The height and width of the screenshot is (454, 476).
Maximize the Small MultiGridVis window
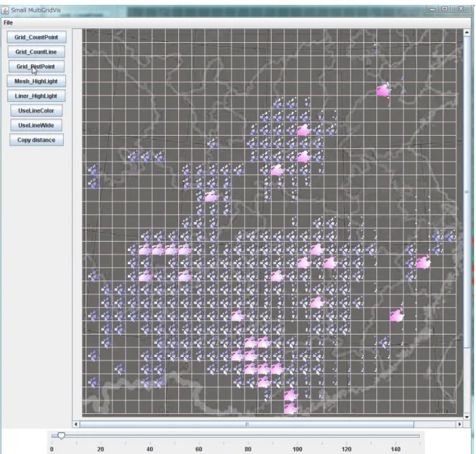click(x=444, y=9)
